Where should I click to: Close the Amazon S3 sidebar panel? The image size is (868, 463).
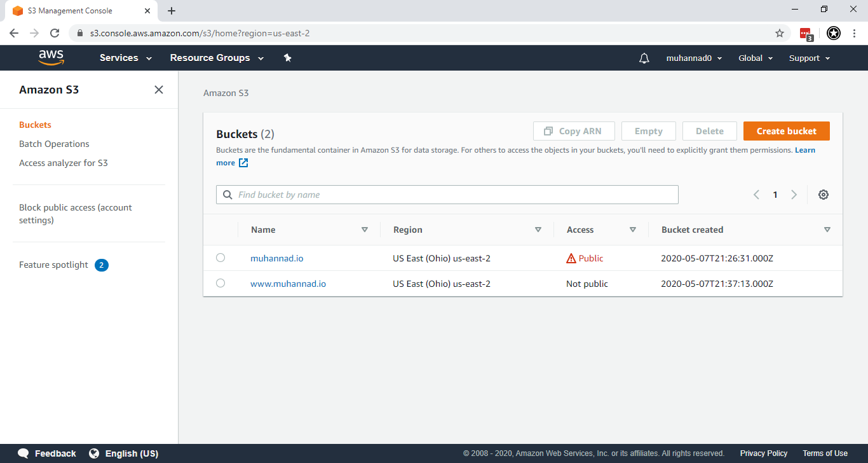click(159, 90)
